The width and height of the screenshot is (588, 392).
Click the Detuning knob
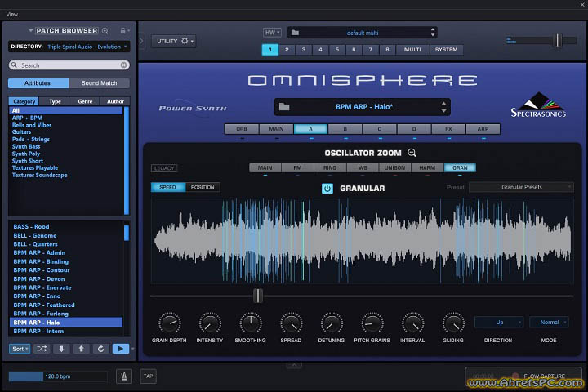click(332, 323)
